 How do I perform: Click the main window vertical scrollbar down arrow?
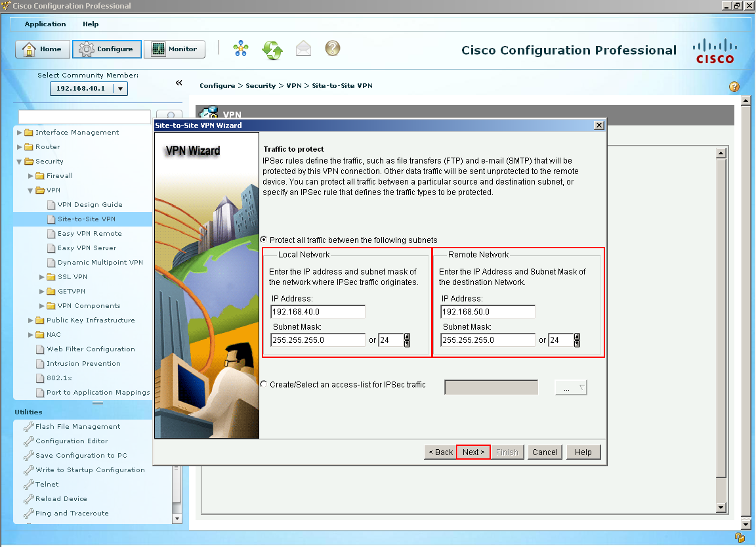(x=746, y=524)
